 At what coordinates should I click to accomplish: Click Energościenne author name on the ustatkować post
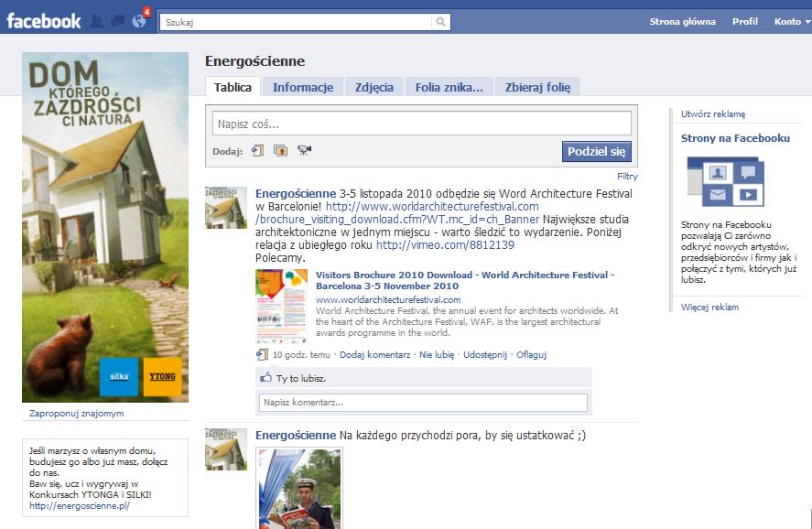296,436
